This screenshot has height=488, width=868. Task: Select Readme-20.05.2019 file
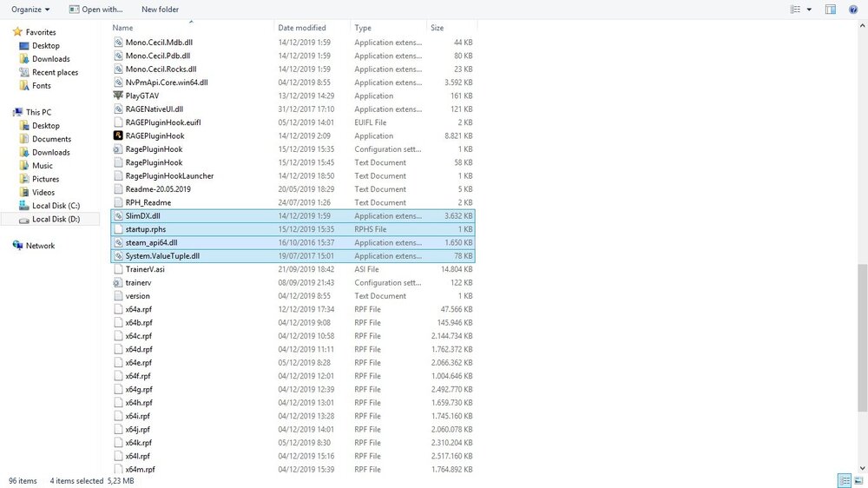pos(158,189)
